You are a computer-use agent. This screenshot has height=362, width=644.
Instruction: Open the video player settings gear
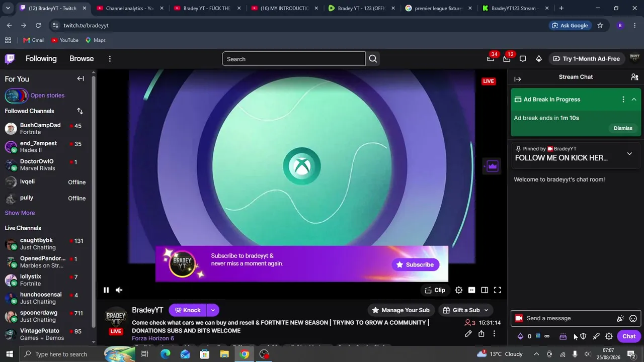click(459, 290)
